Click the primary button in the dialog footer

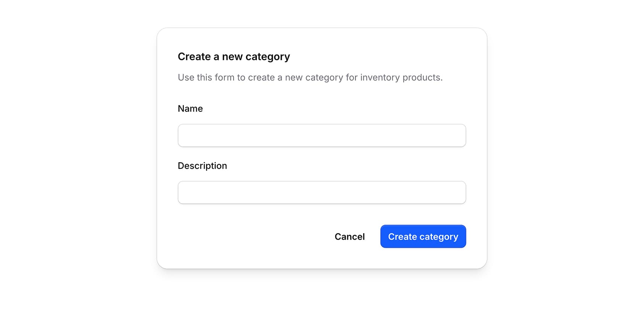[423, 236]
